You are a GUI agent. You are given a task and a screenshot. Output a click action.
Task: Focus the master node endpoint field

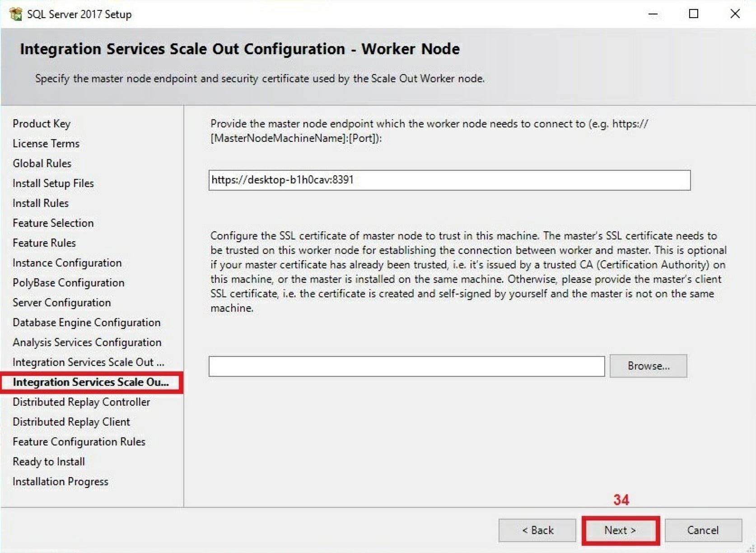[449, 180]
